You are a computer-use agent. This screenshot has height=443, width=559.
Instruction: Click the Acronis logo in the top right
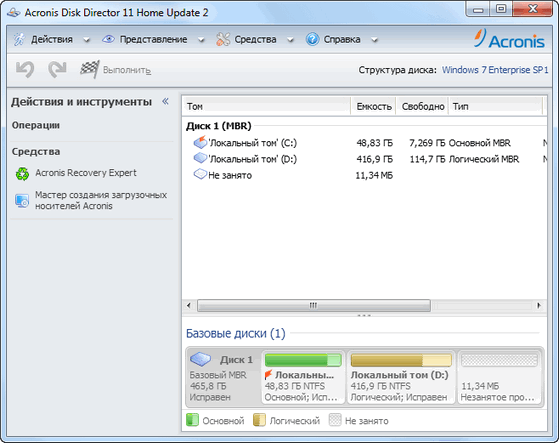[510, 39]
